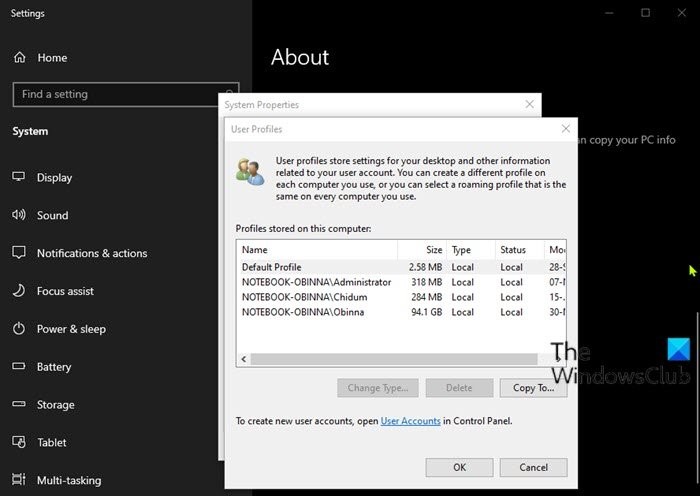Open Multi-tasking settings
The image size is (700, 496).
(x=69, y=480)
